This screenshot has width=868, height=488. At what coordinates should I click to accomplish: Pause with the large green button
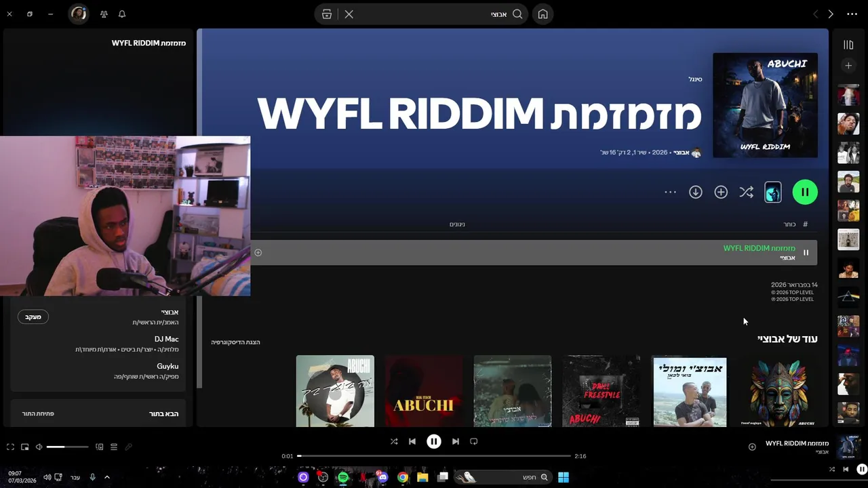(805, 192)
